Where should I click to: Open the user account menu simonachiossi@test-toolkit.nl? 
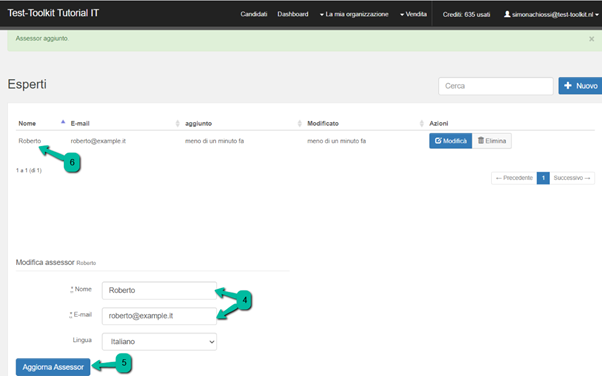(551, 15)
